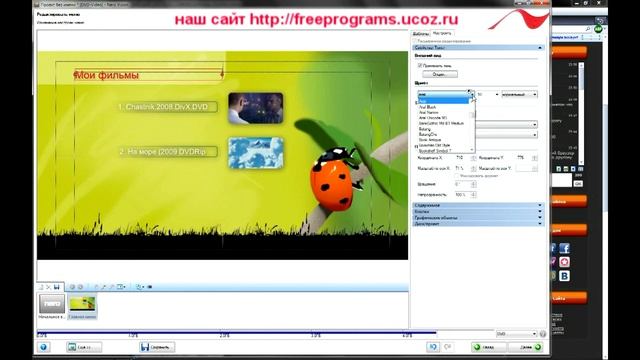
Task: Toggle 'Расширенное редактирование' checkbox
Action: pyautogui.click(x=415, y=41)
